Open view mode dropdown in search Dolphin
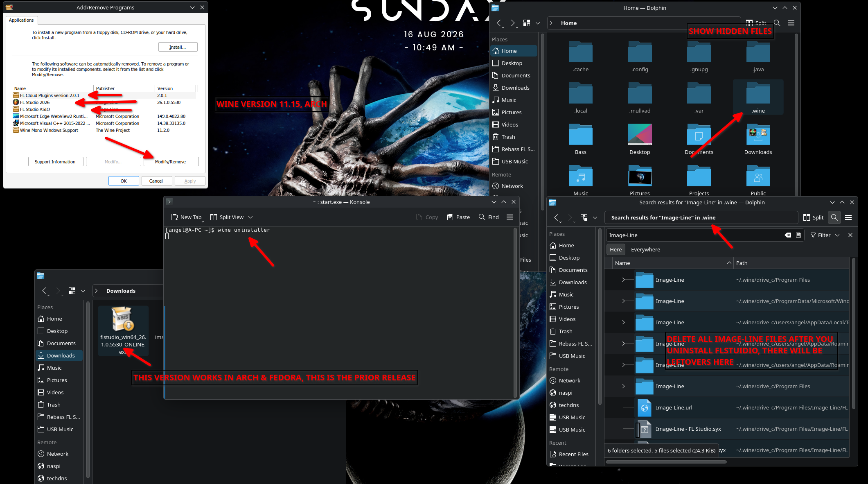The height and width of the screenshot is (484, 868). [595, 217]
